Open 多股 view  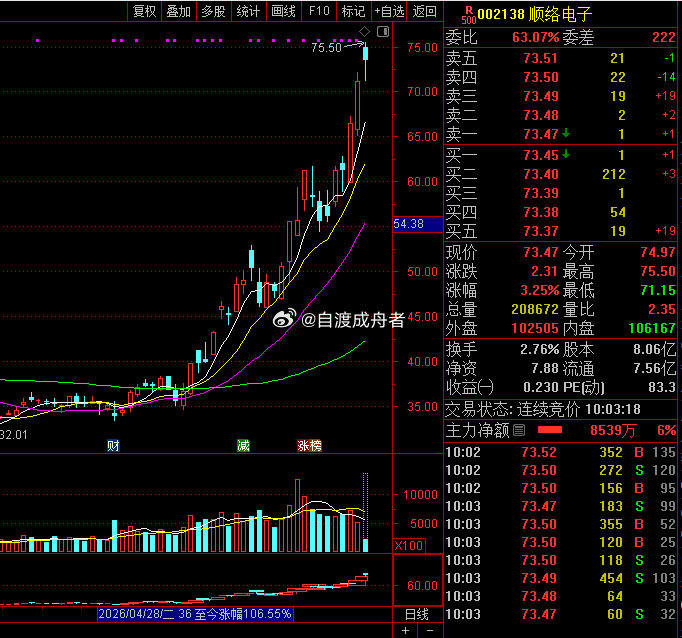(x=214, y=11)
